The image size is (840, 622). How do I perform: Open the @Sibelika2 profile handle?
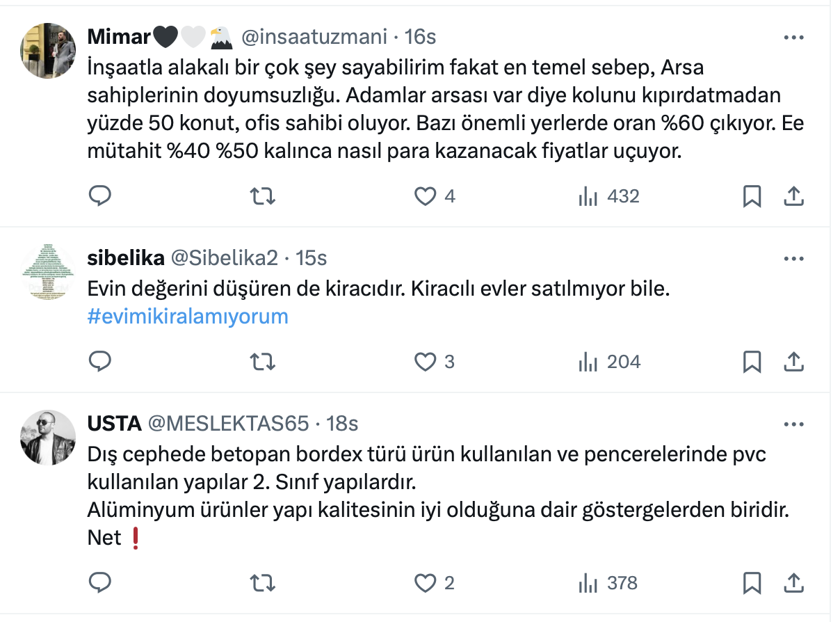pos(224,258)
